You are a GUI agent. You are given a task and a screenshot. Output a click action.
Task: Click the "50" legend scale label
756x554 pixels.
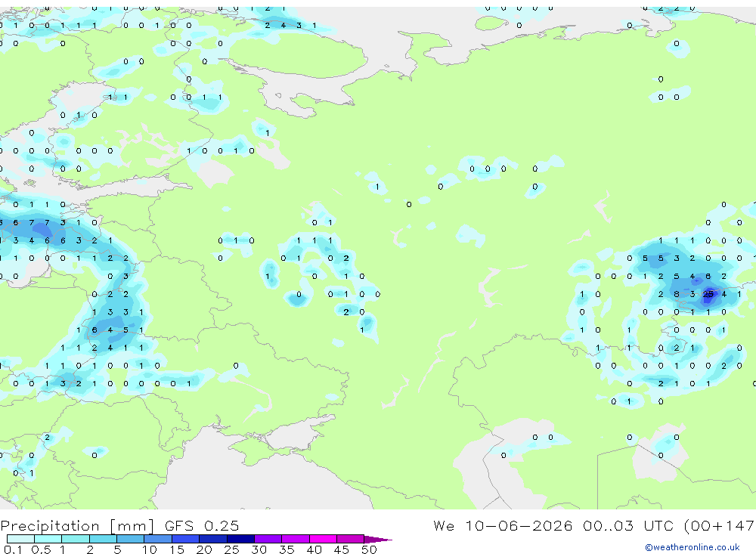(370, 549)
